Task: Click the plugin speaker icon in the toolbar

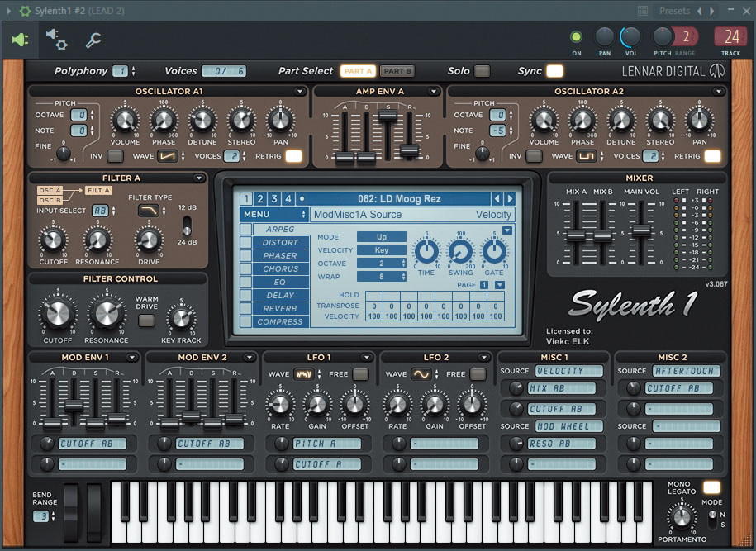Action: tap(20, 40)
